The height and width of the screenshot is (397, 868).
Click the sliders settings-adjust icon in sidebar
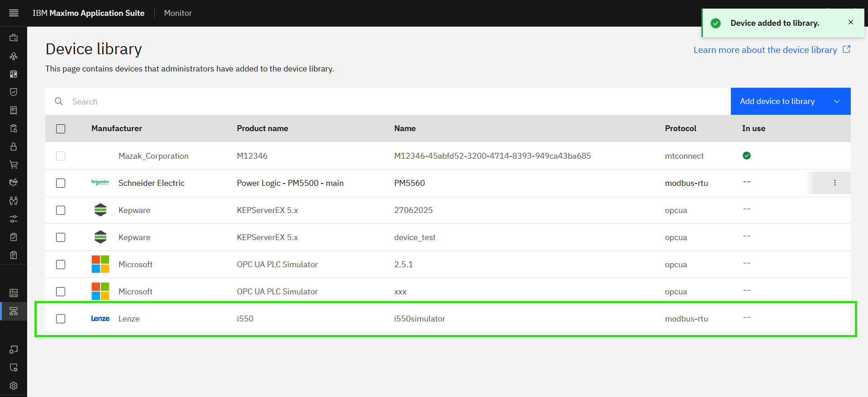point(14,219)
